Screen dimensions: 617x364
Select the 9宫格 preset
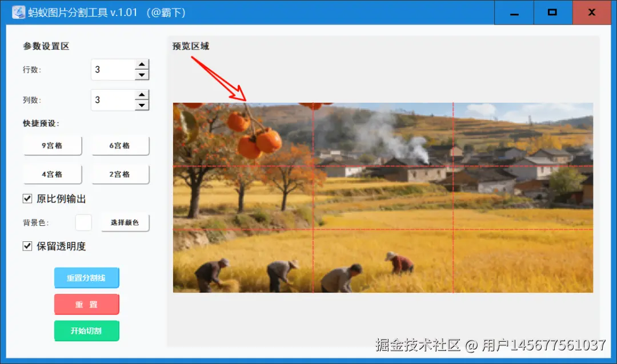pos(53,145)
